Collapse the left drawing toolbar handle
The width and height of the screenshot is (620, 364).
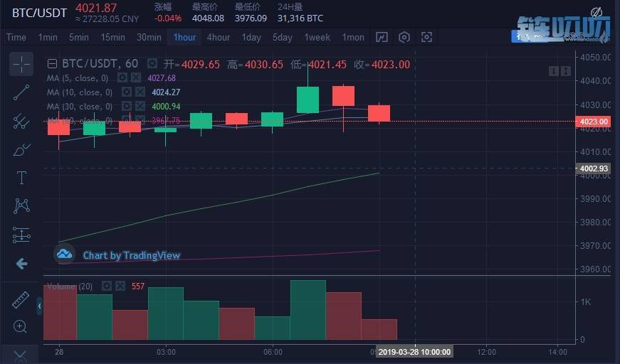[x=39, y=306]
